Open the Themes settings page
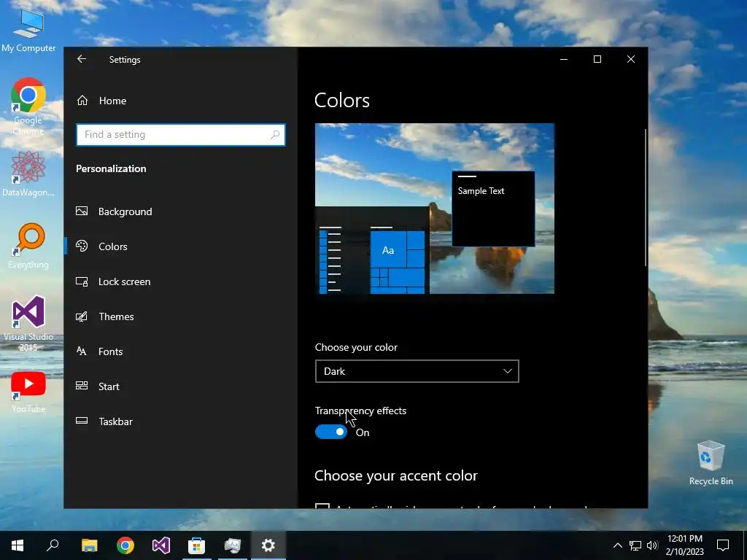This screenshot has height=560, width=747. tap(181, 316)
